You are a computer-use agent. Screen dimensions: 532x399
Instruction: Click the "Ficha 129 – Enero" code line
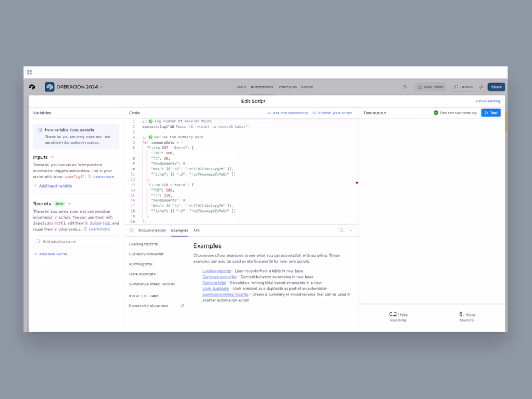tap(170, 185)
